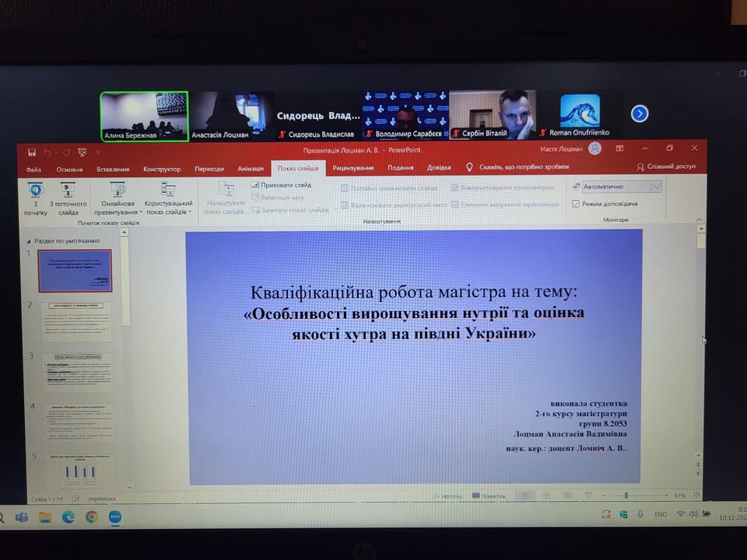Select Алина Бережная video tile in Zoom
The width and height of the screenshot is (747, 560).
(x=145, y=117)
